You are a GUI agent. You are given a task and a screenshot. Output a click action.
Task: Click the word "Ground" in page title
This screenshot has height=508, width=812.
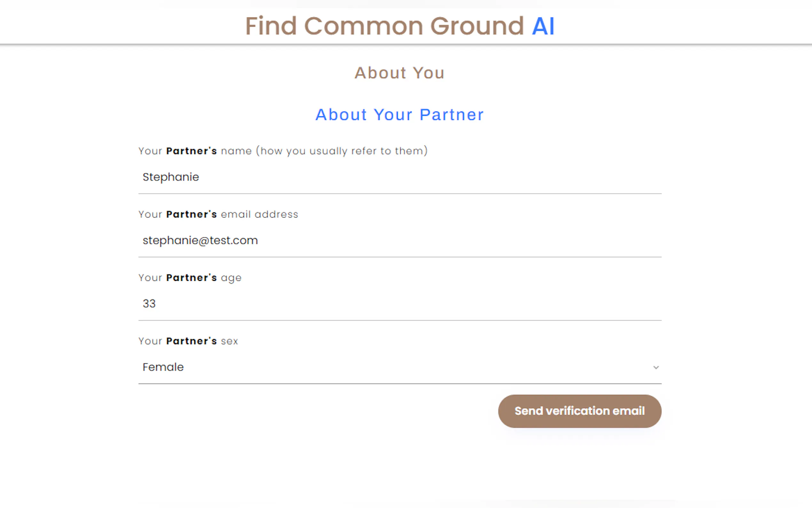click(477, 26)
